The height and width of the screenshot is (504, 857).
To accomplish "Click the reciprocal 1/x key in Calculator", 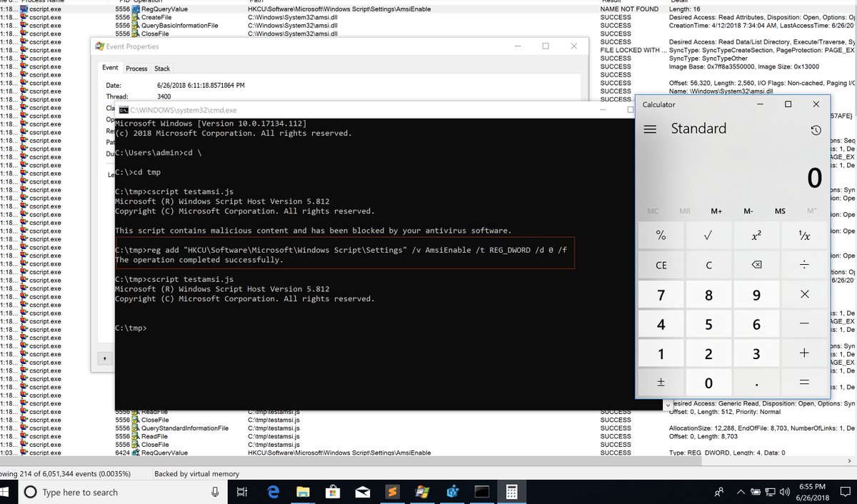I will click(804, 235).
